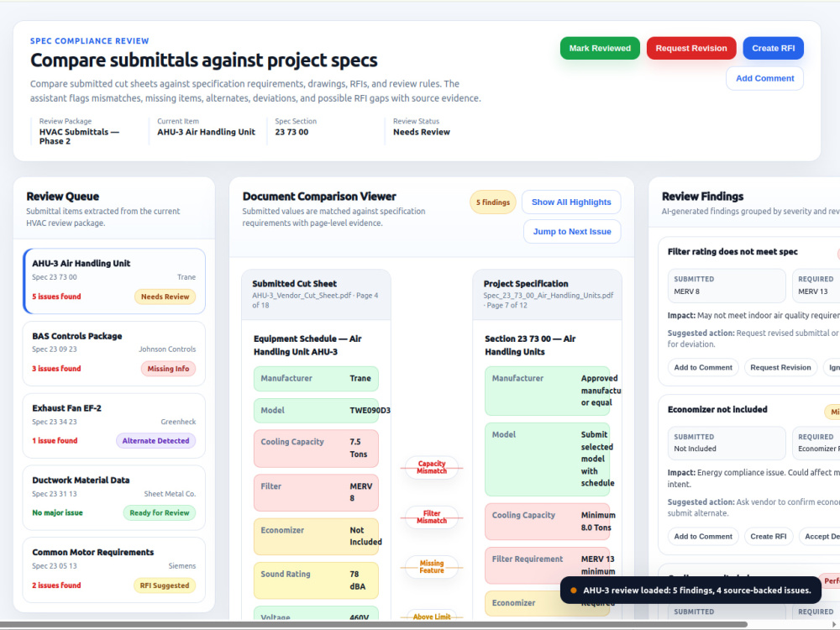This screenshot has height=630, width=840.
Task: Click Create RFI in Economizer finding
Action: pyautogui.click(x=769, y=536)
